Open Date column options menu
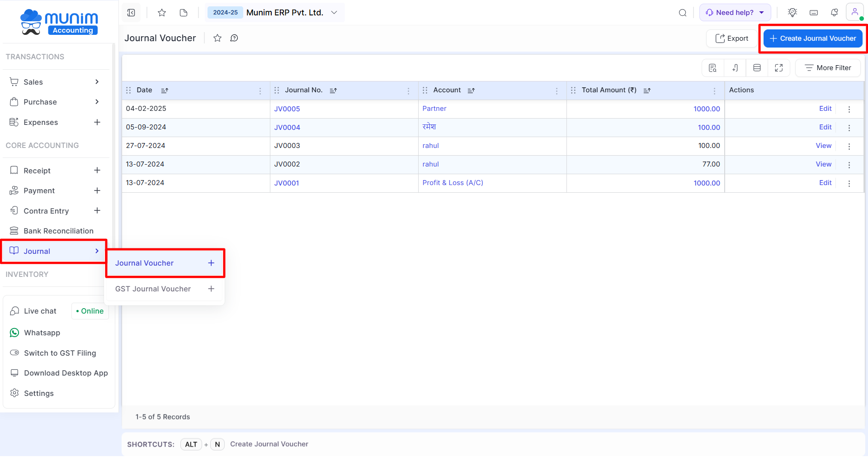 point(260,91)
